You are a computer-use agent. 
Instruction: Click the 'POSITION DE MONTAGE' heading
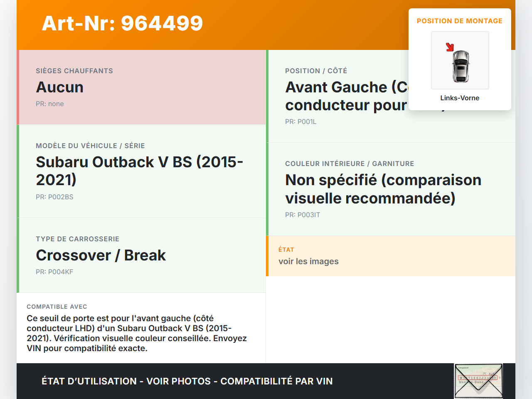click(460, 21)
